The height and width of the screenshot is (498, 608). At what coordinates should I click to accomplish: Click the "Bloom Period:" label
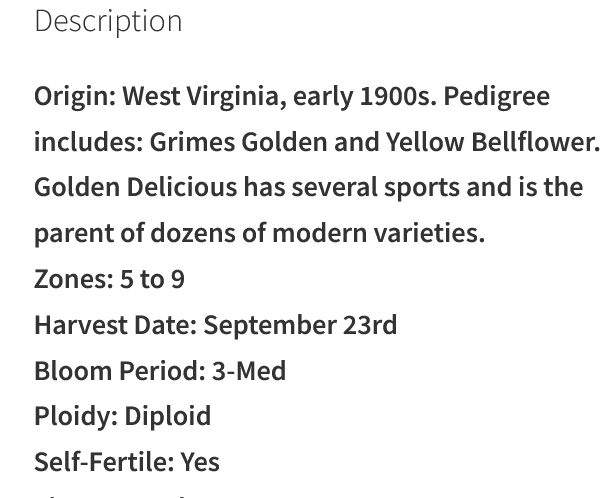coord(119,371)
